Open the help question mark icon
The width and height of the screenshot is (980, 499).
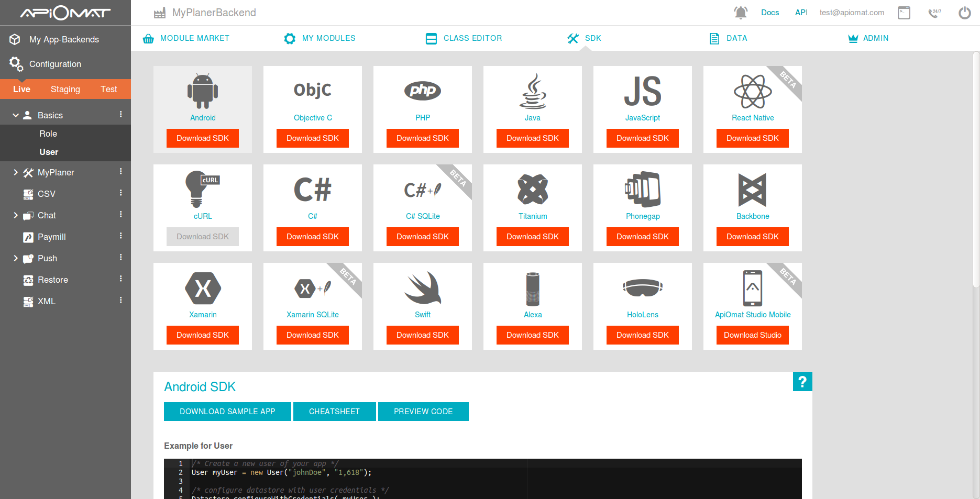[x=802, y=382]
